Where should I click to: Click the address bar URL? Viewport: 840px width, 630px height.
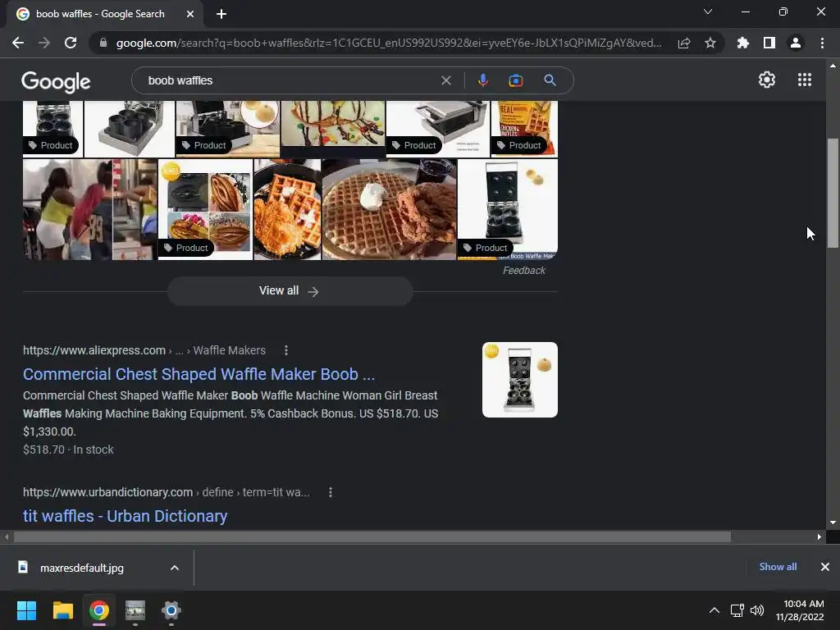click(388, 43)
